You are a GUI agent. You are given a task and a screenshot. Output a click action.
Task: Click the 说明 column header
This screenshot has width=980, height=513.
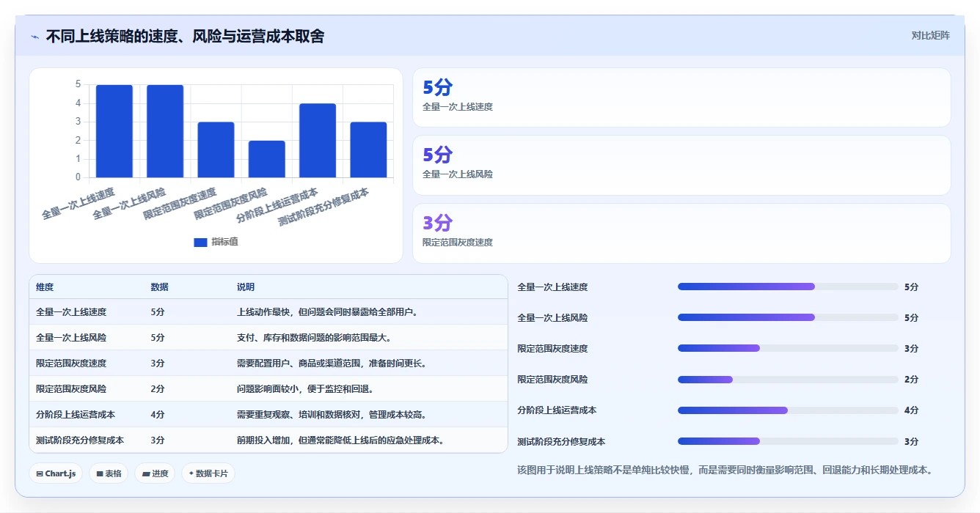(x=246, y=287)
